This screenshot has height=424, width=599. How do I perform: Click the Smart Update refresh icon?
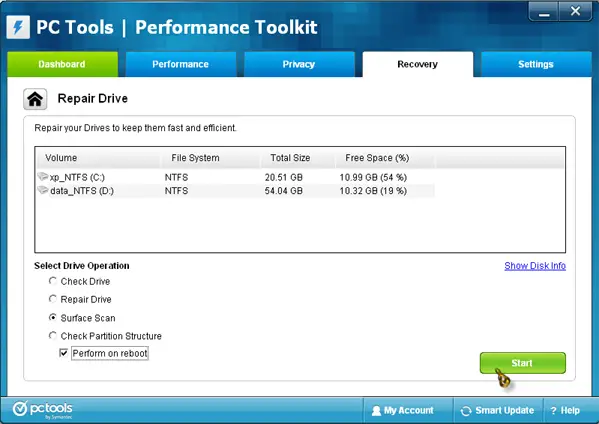[x=466, y=411]
